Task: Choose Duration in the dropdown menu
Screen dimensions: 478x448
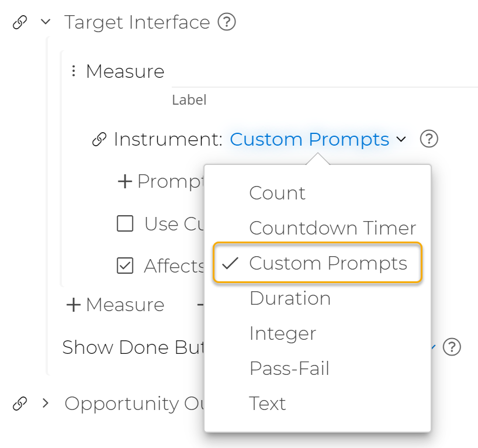Action: (290, 298)
